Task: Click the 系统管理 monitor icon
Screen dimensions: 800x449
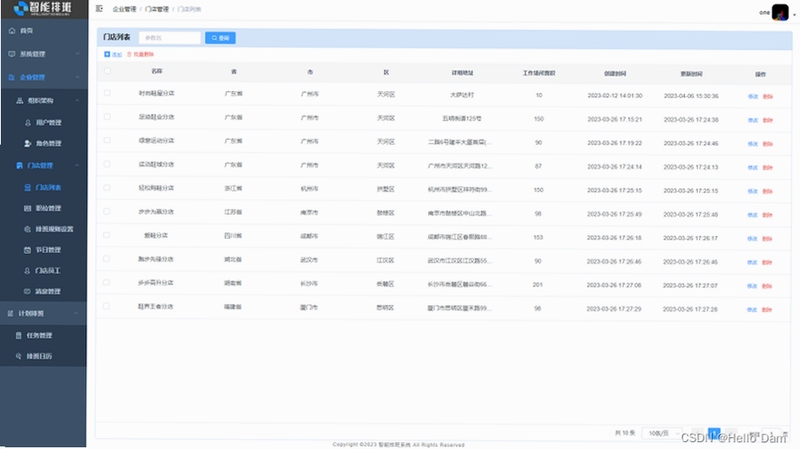Action: pos(12,54)
